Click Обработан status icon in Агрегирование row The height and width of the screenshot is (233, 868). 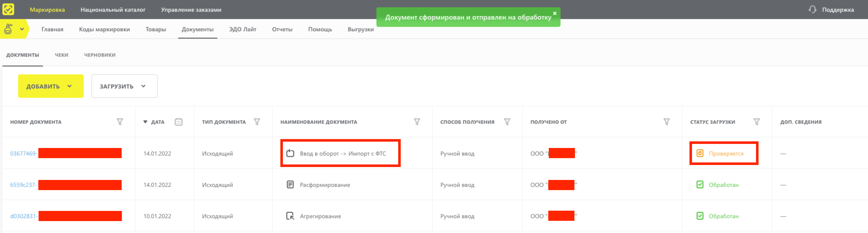[700, 216]
